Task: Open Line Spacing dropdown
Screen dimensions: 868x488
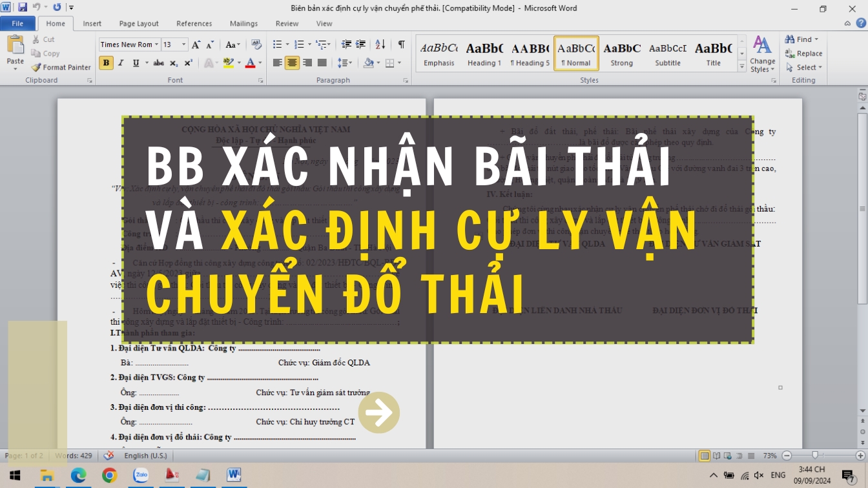Action: [x=345, y=63]
